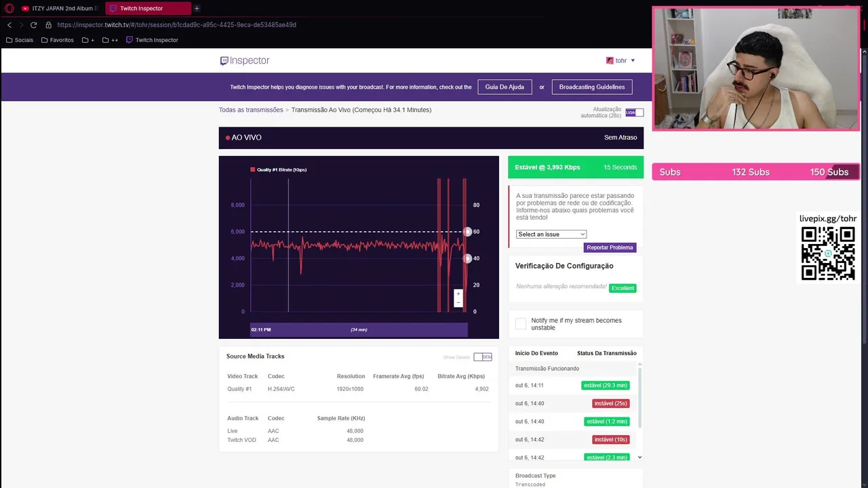
Task: Click the Sem Atraso label
Action: point(620,138)
